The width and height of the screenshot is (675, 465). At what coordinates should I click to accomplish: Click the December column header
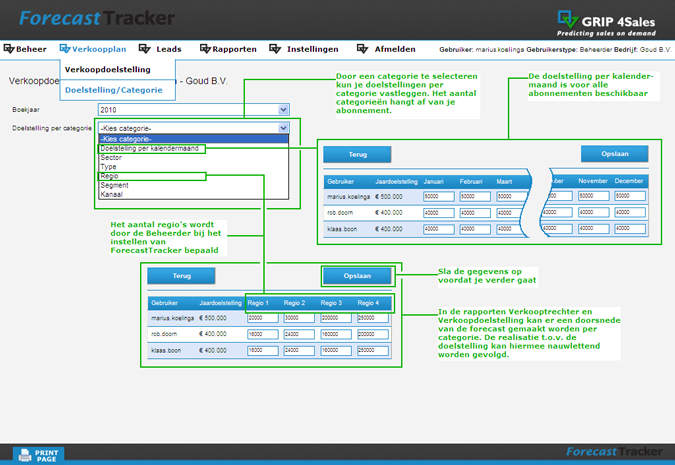coord(629,181)
